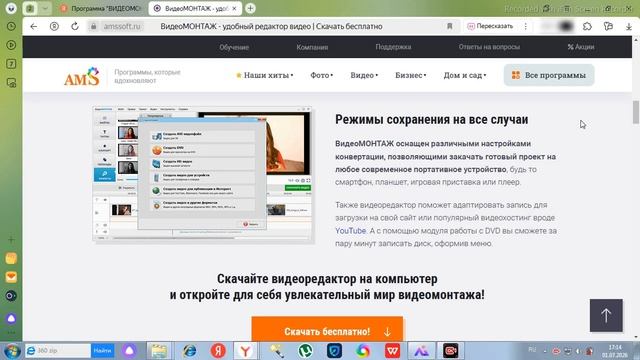Click the RU language indicator in the tray
This screenshot has height=360, width=640.
tap(532, 349)
